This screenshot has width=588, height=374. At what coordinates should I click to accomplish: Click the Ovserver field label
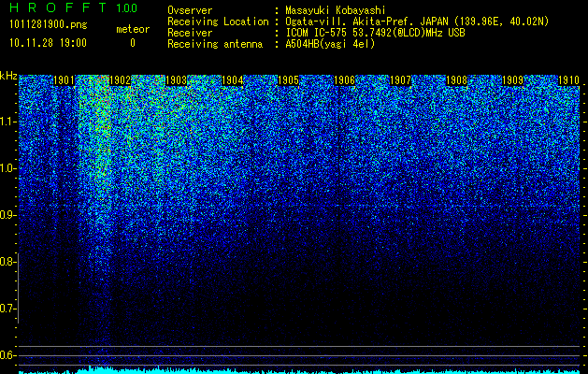[x=190, y=11]
